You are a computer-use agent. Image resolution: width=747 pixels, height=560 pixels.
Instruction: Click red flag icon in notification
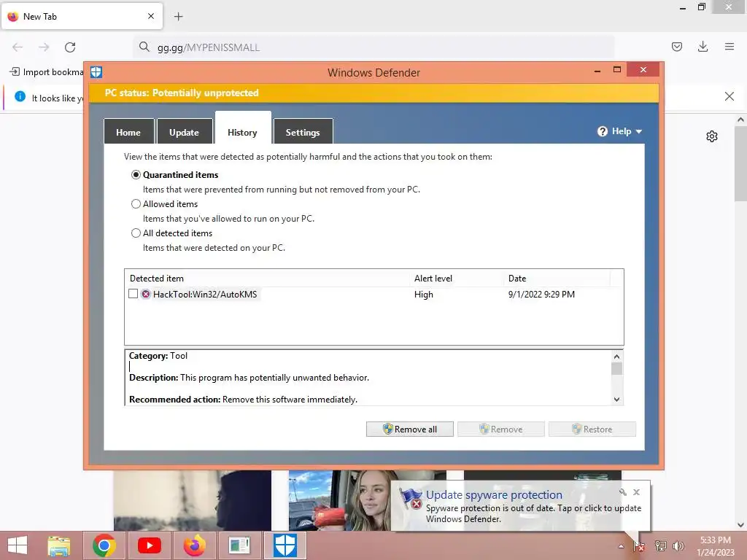point(410,499)
